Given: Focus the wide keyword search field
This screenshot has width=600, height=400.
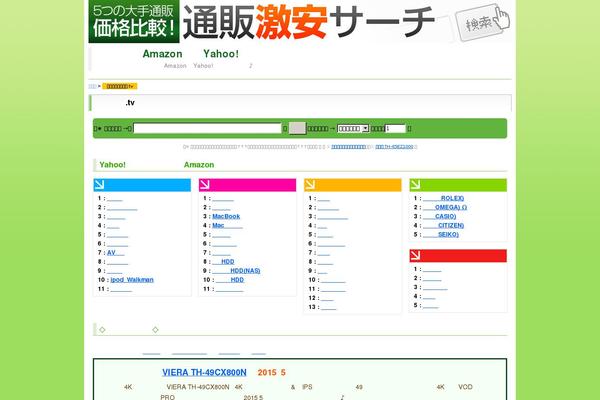Looking at the screenshot, I should click(207, 129).
